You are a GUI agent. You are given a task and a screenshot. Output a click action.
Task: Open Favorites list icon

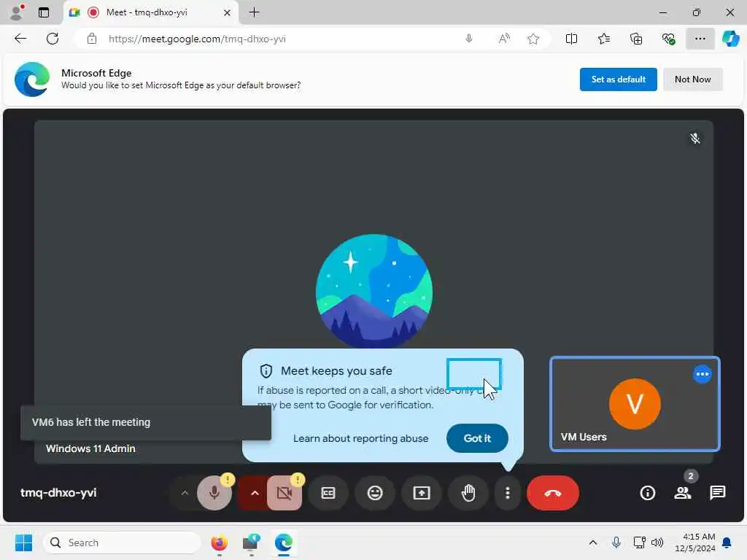(x=603, y=39)
